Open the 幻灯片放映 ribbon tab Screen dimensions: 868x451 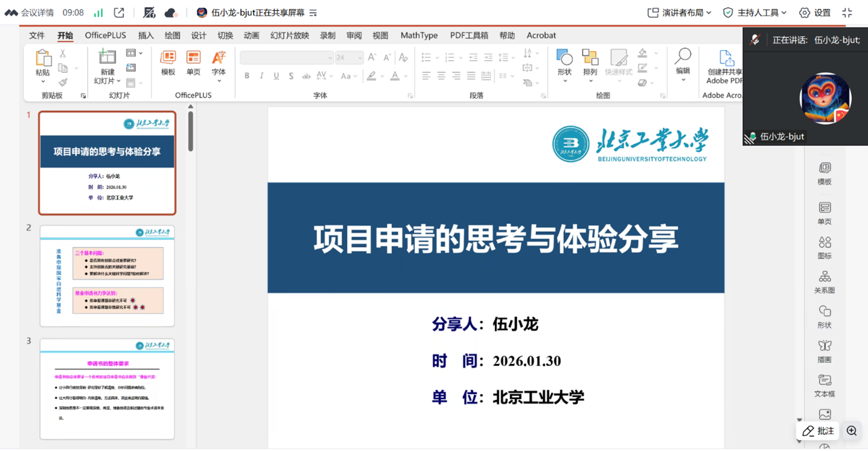[x=289, y=36]
